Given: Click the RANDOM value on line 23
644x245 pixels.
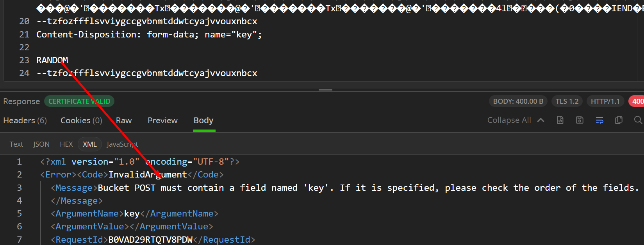Looking at the screenshot, I should pyautogui.click(x=52, y=60).
